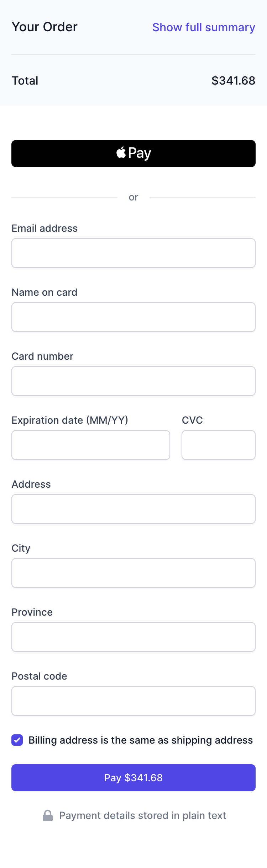267x868 pixels.
Task: Click into the Card number field
Action: click(133, 381)
